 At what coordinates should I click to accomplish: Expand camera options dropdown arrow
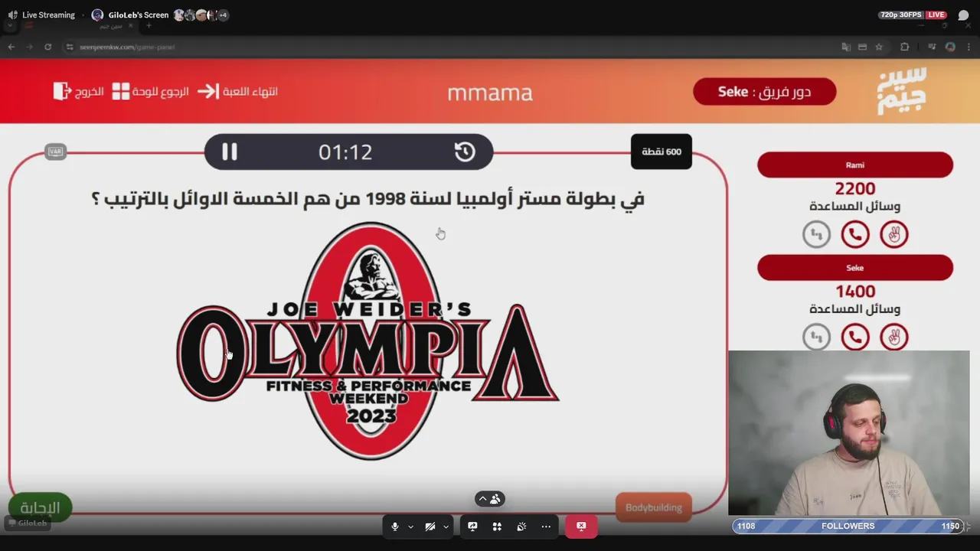tap(446, 527)
